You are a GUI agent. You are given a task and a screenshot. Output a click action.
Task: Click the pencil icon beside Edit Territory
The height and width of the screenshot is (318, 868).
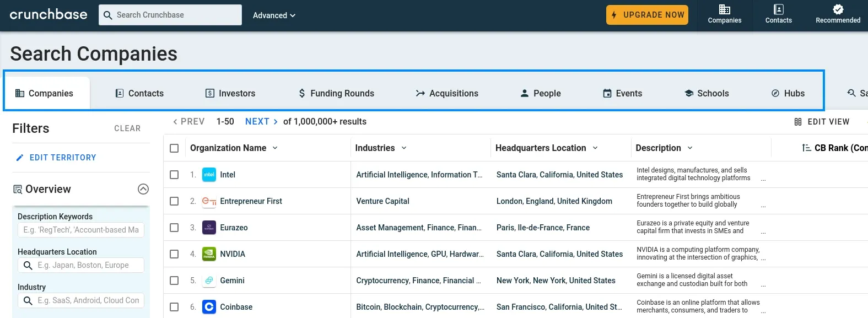click(x=20, y=158)
